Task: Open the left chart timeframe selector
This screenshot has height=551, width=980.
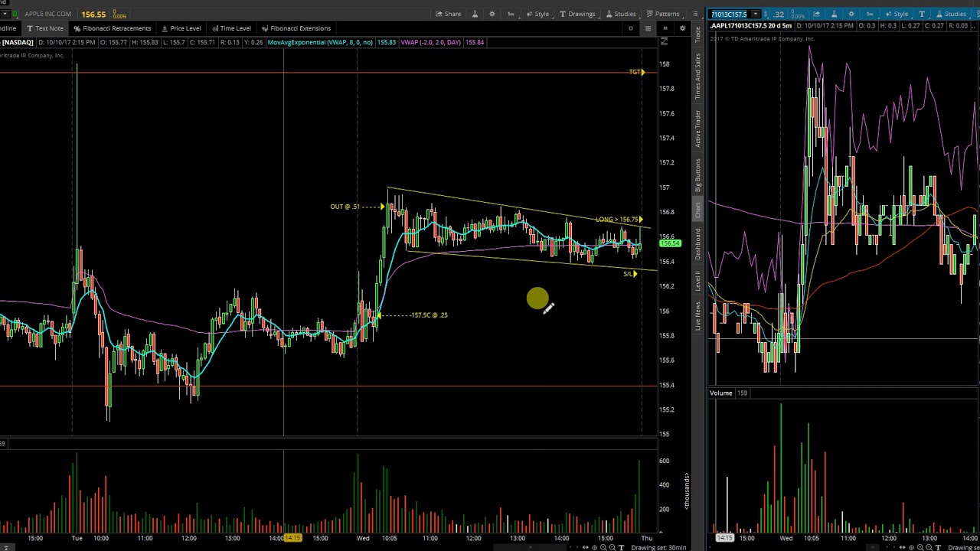Action: pos(511,14)
